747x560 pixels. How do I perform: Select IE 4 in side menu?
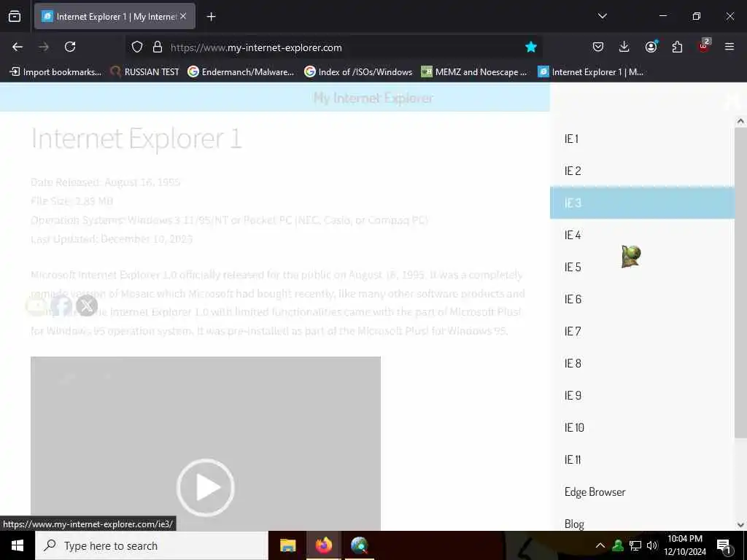pyautogui.click(x=642, y=235)
